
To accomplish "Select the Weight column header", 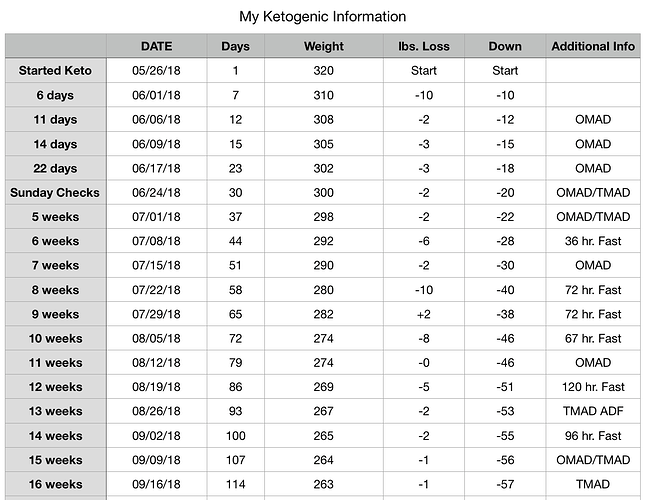I will (324, 46).
